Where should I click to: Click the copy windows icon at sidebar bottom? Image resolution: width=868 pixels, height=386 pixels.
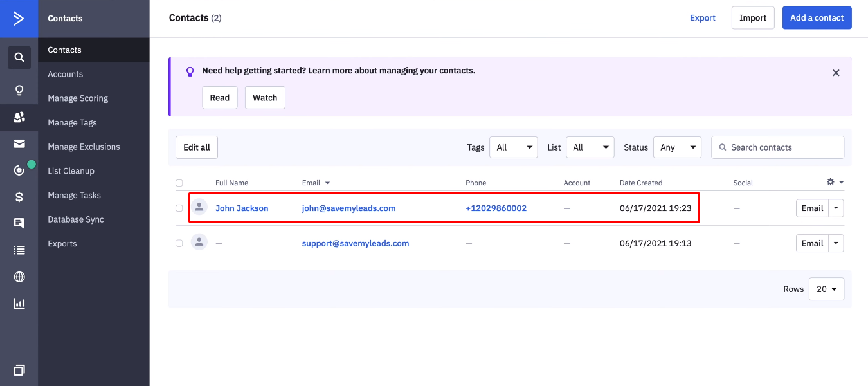tap(19, 370)
